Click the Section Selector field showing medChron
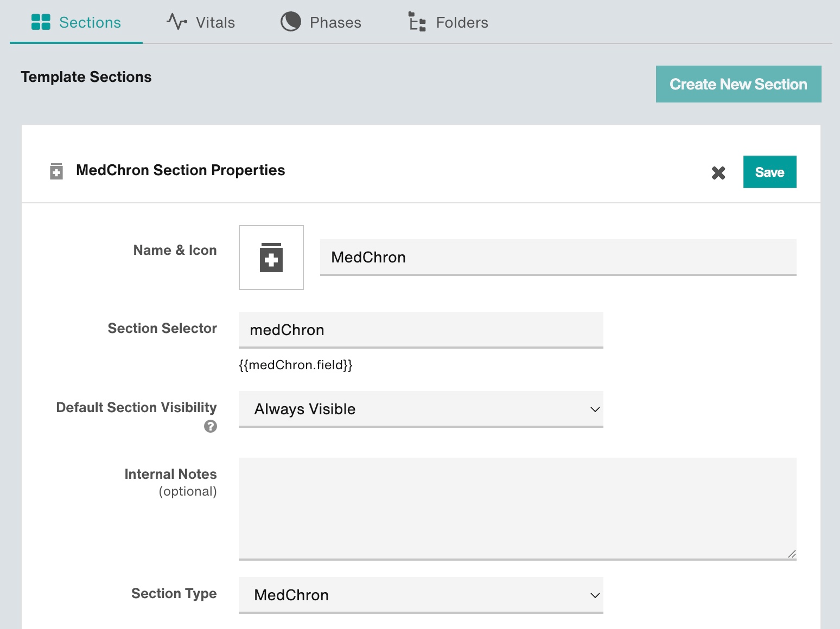The height and width of the screenshot is (629, 840). tap(421, 330)
